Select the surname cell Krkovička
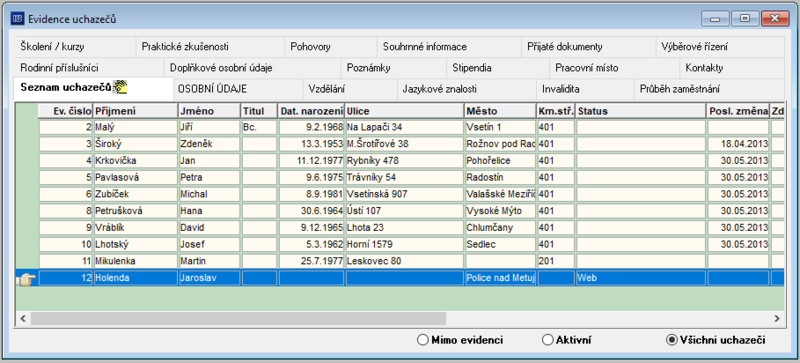 point(135,161)
